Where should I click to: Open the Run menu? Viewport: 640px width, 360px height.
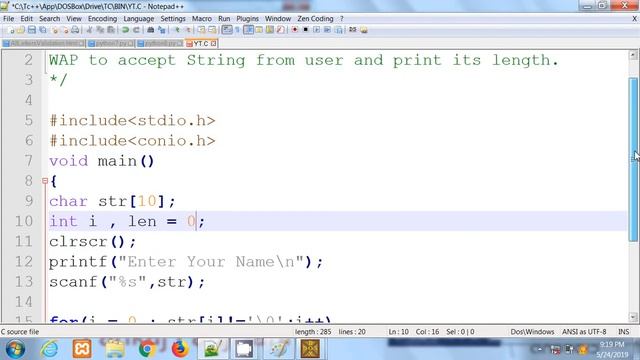click(224, 19)
